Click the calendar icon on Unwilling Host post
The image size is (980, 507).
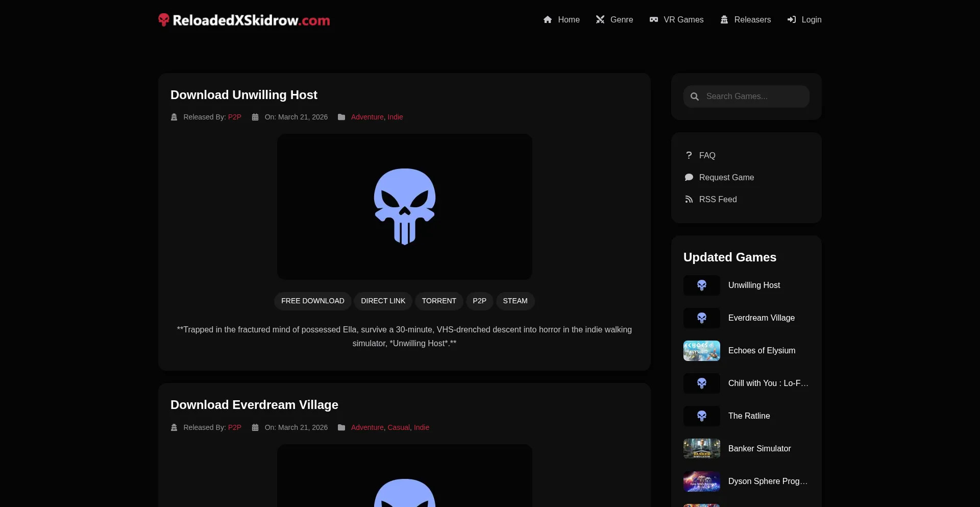pyautogui.click(x=255, y=117)
